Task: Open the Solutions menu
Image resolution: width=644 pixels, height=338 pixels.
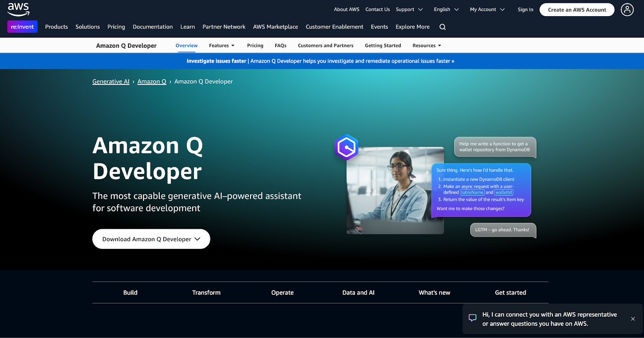Action: (x=88, y=27)
